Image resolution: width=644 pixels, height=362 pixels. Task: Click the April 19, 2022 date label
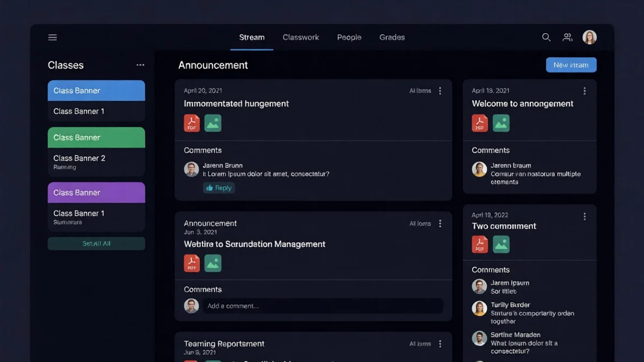[490, 215]
